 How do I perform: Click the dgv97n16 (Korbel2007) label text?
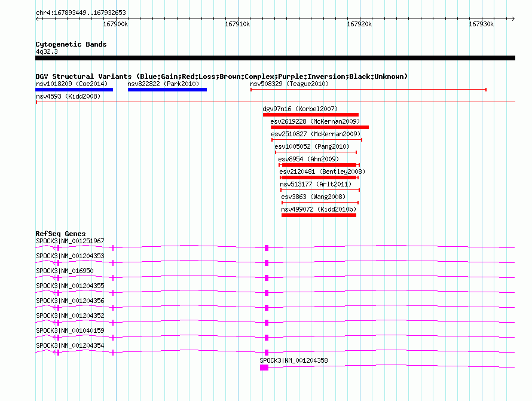pyautogui.click(x=300, y=109)
